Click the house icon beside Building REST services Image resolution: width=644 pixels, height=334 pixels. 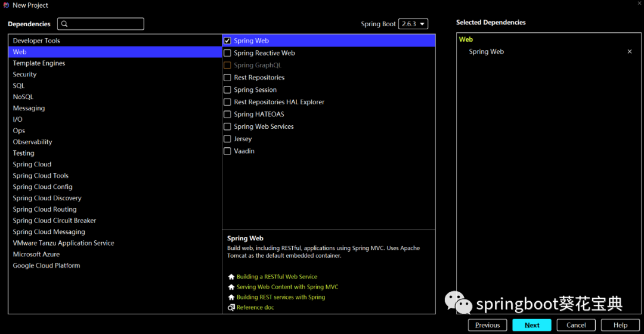[x=231, y=298]
